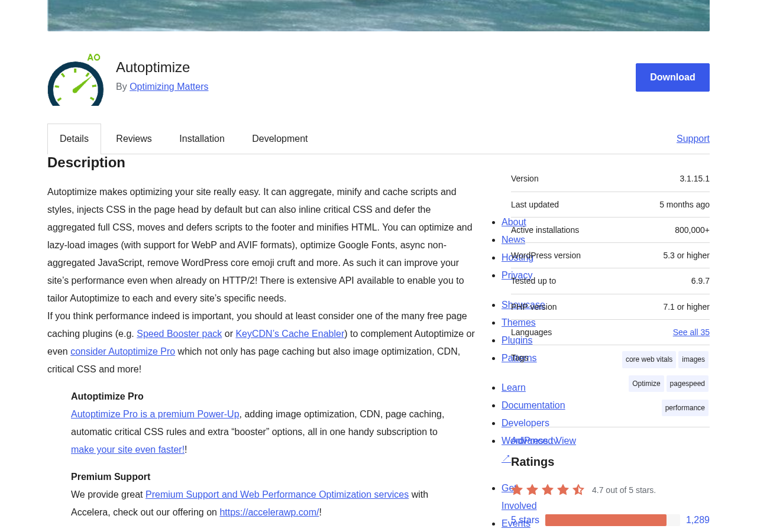See all 35 languages
The height and width of the screenshot is (532, 757).
coord(691,332)
